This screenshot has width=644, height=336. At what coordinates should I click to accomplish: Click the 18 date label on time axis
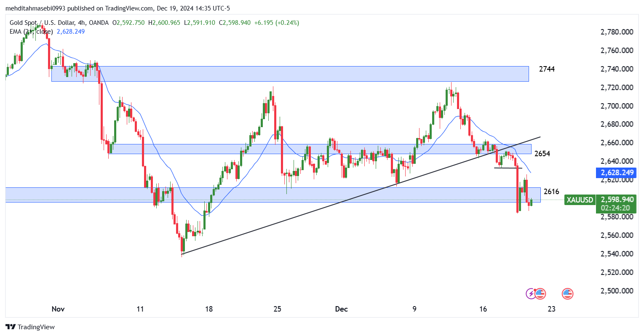click(209, 309)
